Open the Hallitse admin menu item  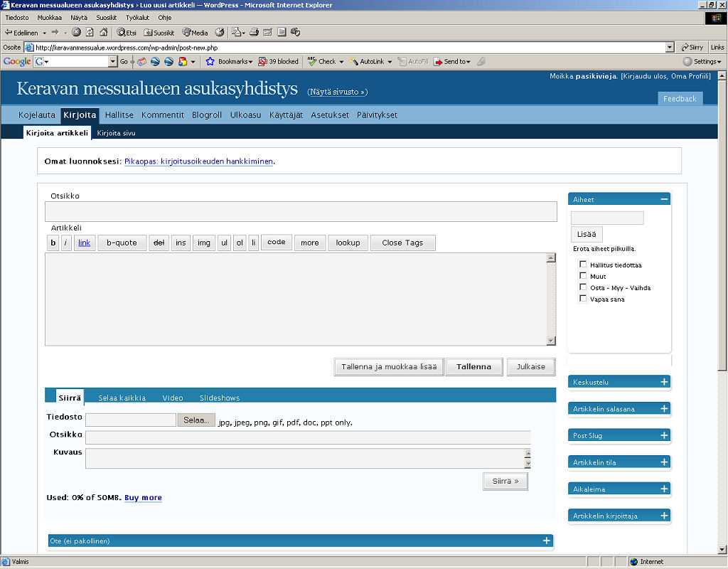[119, 115]
